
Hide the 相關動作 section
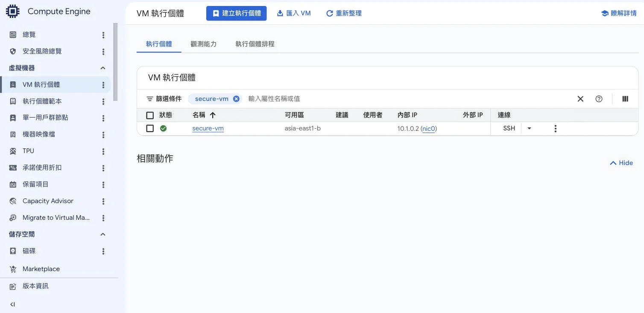coord(621,163)
